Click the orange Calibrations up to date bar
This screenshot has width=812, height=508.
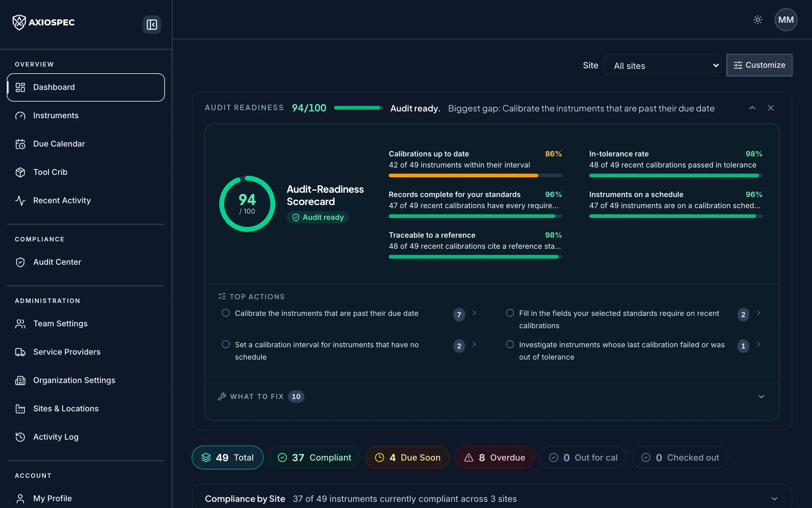475,176
